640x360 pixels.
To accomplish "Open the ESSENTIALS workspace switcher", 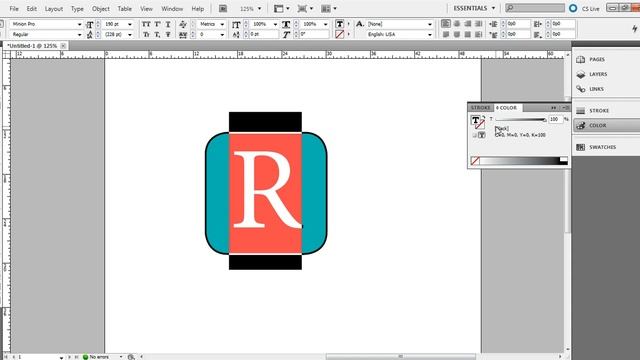I will click(x=474, y=8).
